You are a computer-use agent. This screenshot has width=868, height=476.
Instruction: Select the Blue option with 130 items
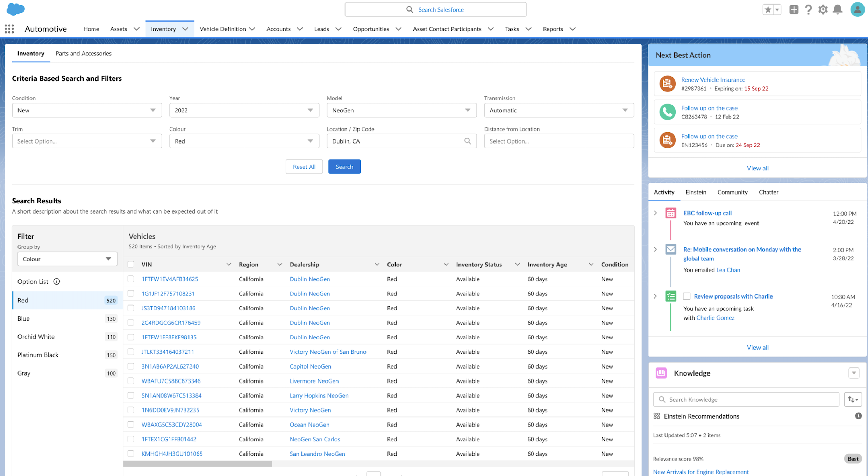tap(67, 318)
